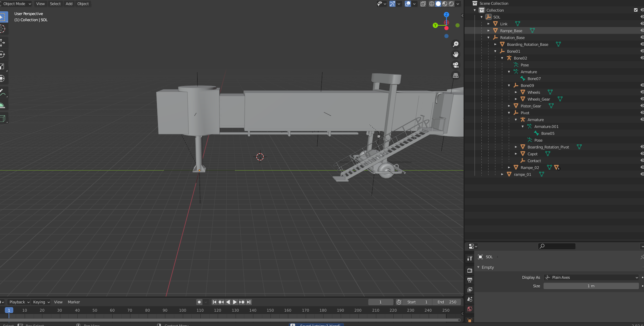Click the timeline auto-keying record button

coord(199,302)
